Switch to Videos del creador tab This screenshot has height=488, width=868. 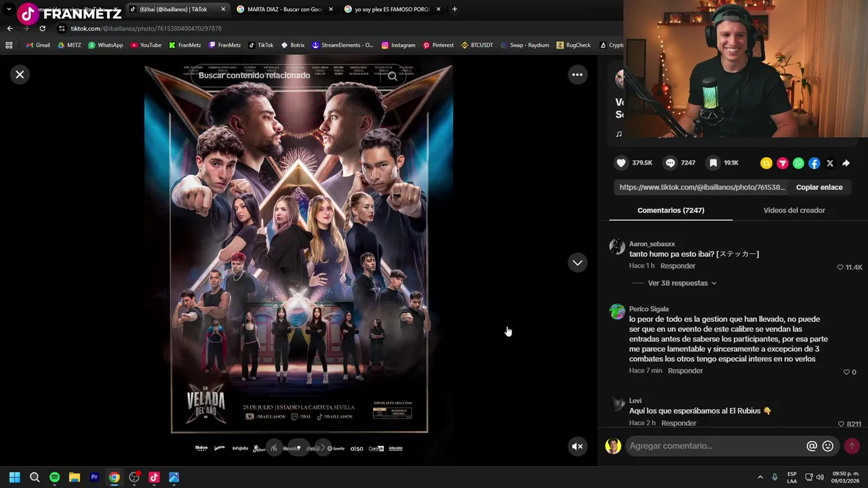tap(794, 210)
